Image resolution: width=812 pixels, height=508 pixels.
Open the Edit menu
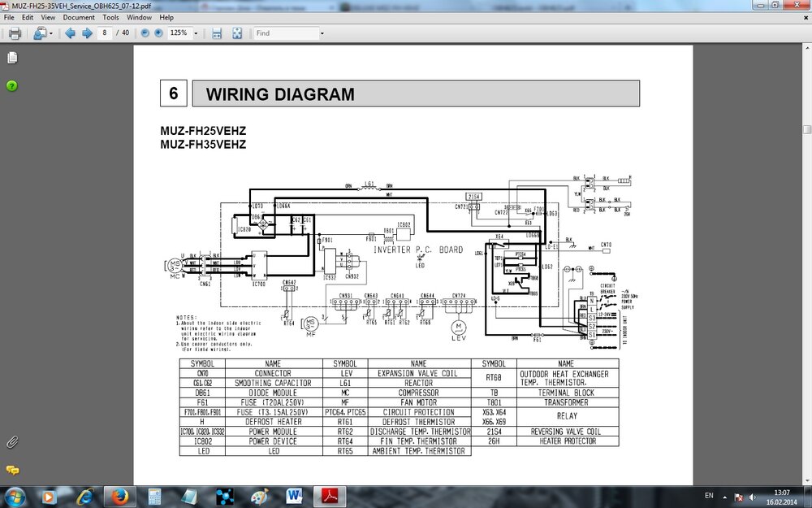[x=28, y=17]
